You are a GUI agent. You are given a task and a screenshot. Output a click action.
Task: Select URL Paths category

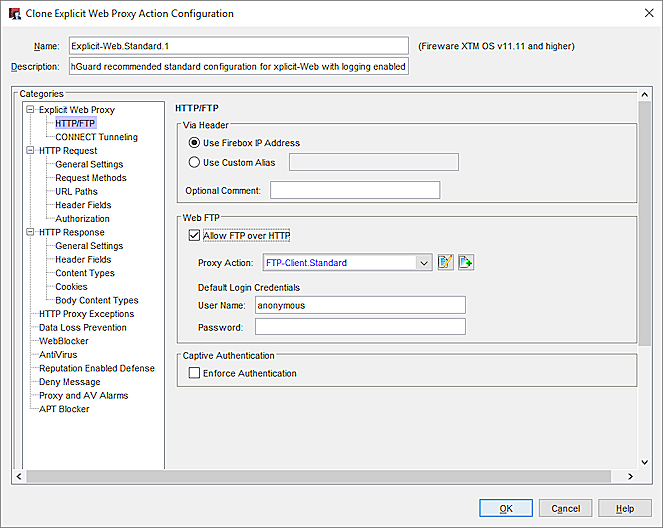pyautogui.click(x=77, y=192)
